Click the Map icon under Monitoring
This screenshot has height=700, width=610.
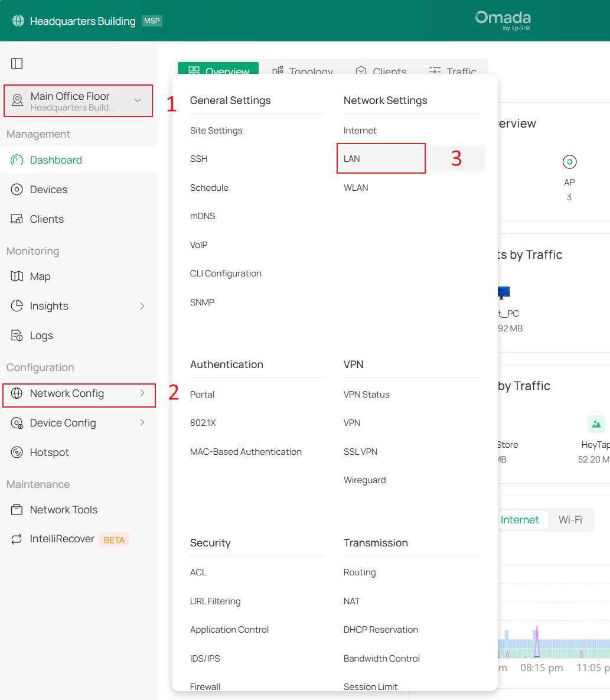pyautogui.click(x=17, y=276)
